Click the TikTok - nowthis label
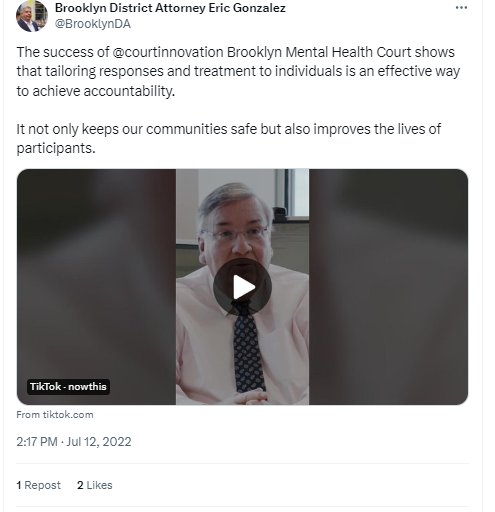The height and width of the screenshot is (512, 495). point(68,387)
